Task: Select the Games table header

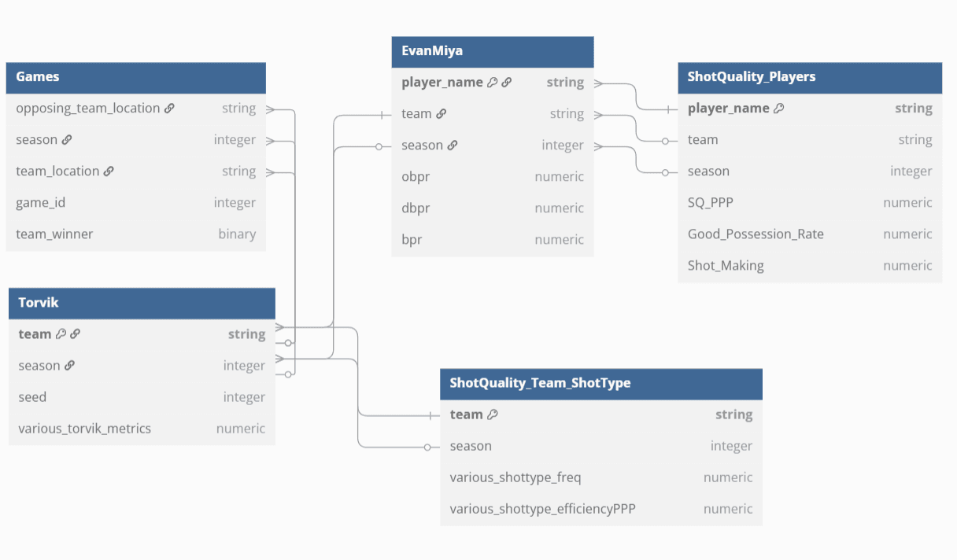Action: [x=135, y=77]
